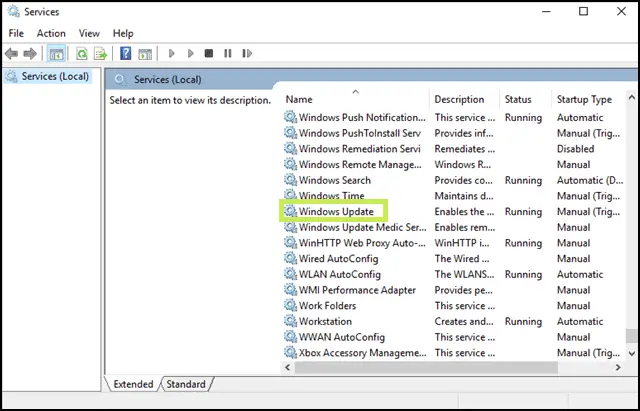Click gear icon beside WLAN AutoConfig

point(290,274)
